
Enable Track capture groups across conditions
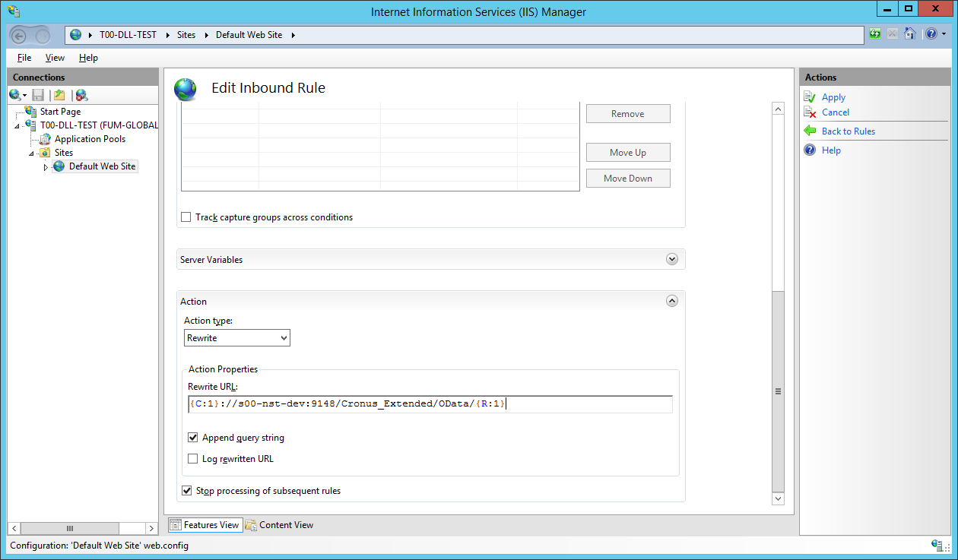tap(186, 217)
